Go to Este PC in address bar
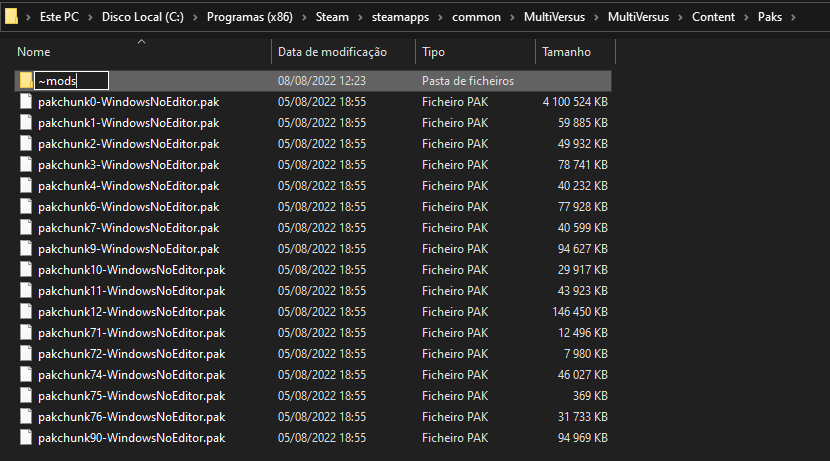 [59, 17]
